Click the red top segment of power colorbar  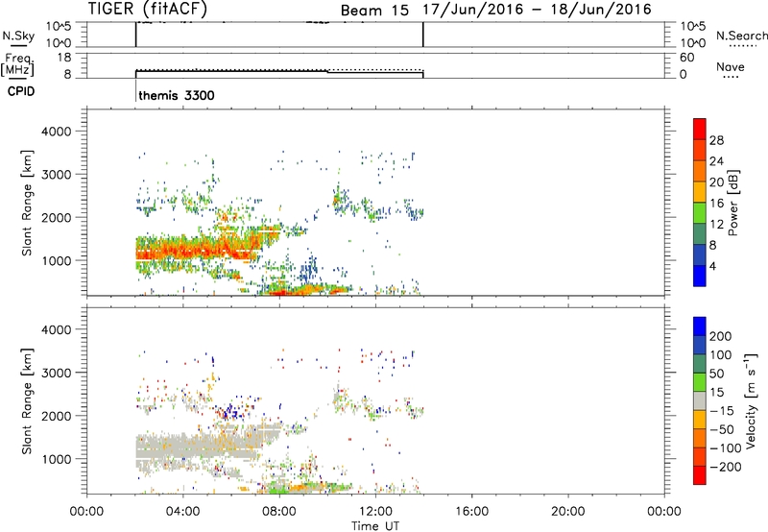pyautogui.click(x=700, y=129)
